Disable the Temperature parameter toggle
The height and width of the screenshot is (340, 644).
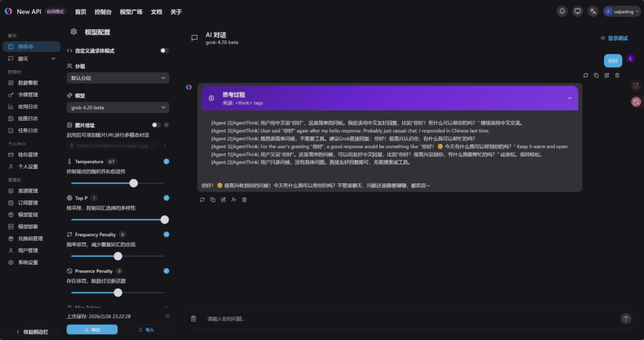coord(166,162)
